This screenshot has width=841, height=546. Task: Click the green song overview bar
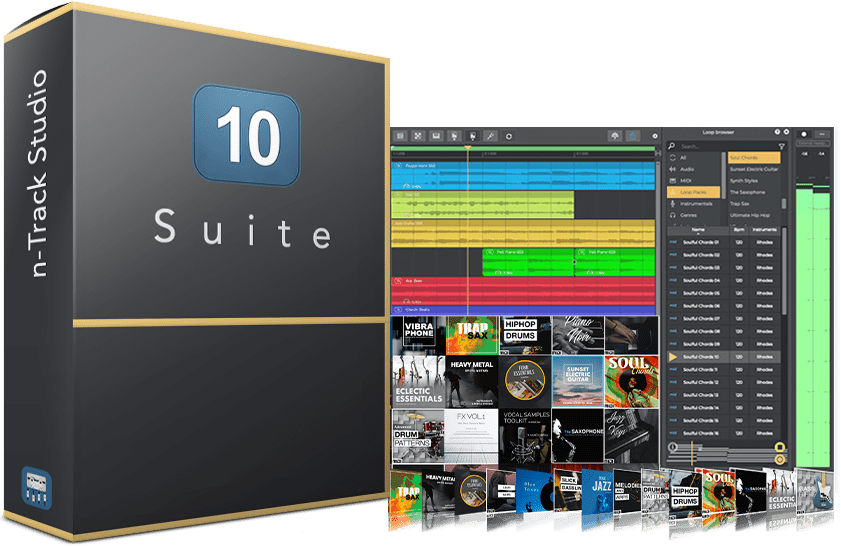(523, 148)
